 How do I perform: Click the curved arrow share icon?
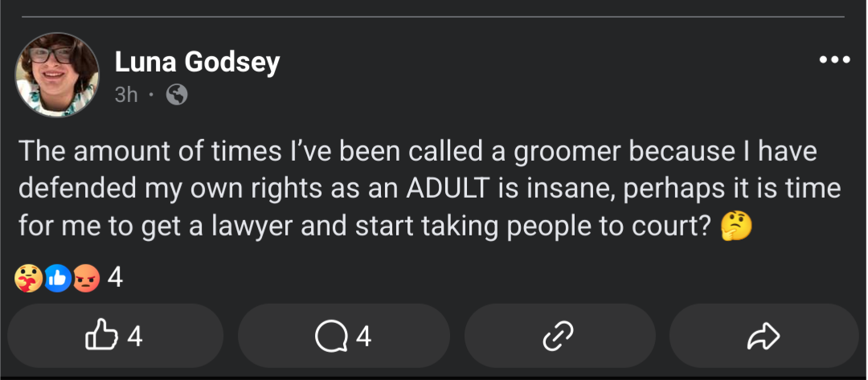click(764, 337)
